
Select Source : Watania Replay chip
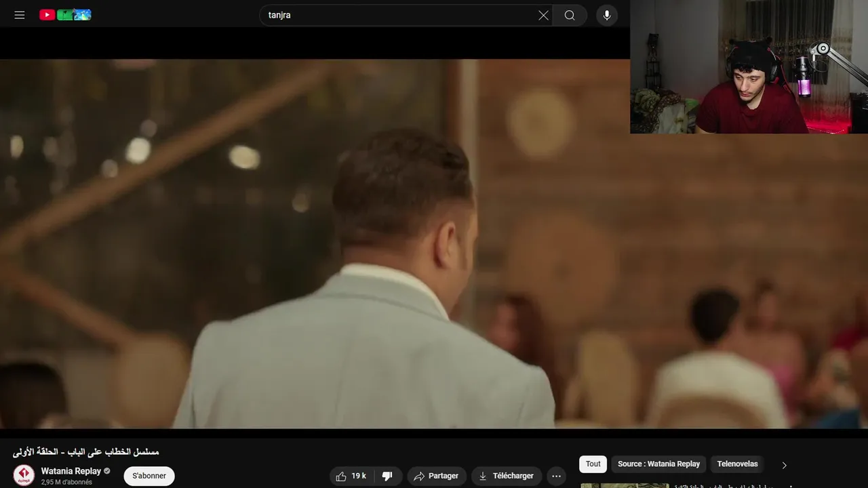(x=658, y=464)
